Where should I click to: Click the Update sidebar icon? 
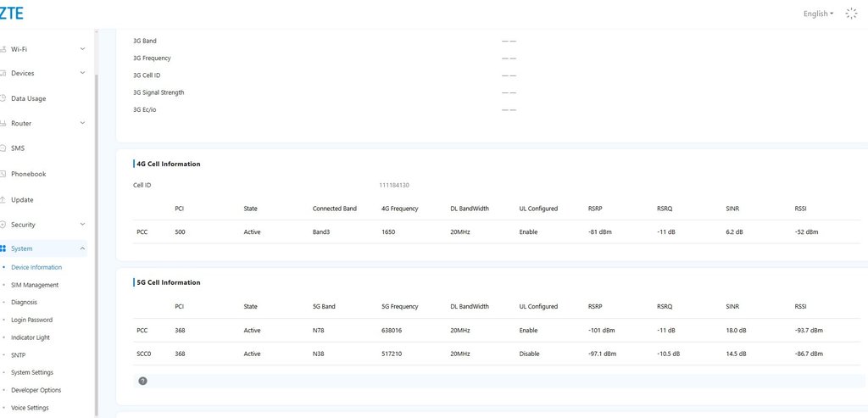[3, 200]
